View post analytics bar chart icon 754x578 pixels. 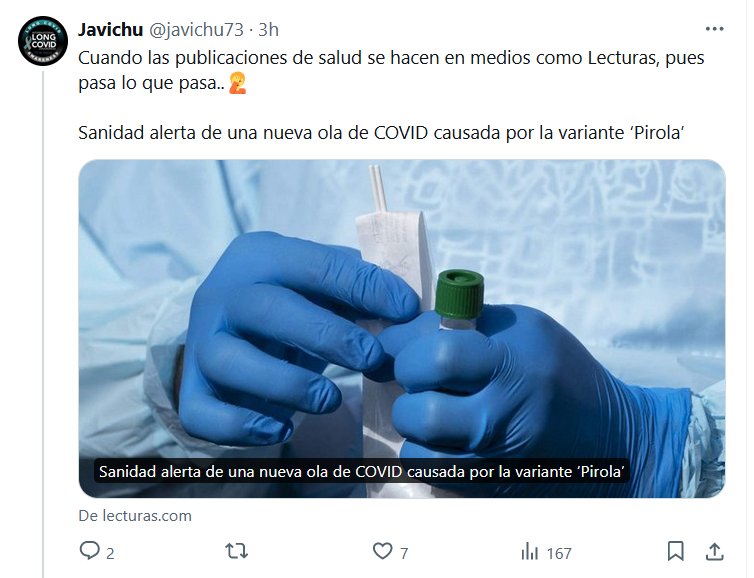(x=530, y=552)
